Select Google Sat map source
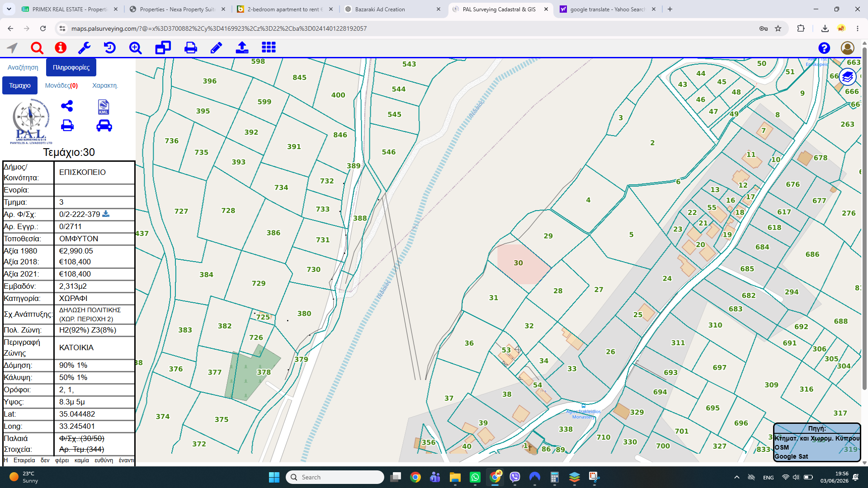The height and width of the screenshot is (488, 868). [791, 456]
